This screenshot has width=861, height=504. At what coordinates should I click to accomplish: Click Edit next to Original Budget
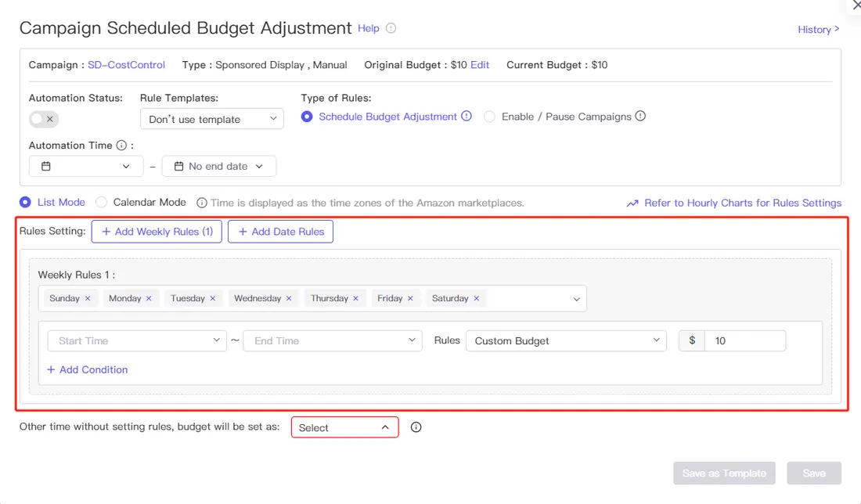(480, 65)
